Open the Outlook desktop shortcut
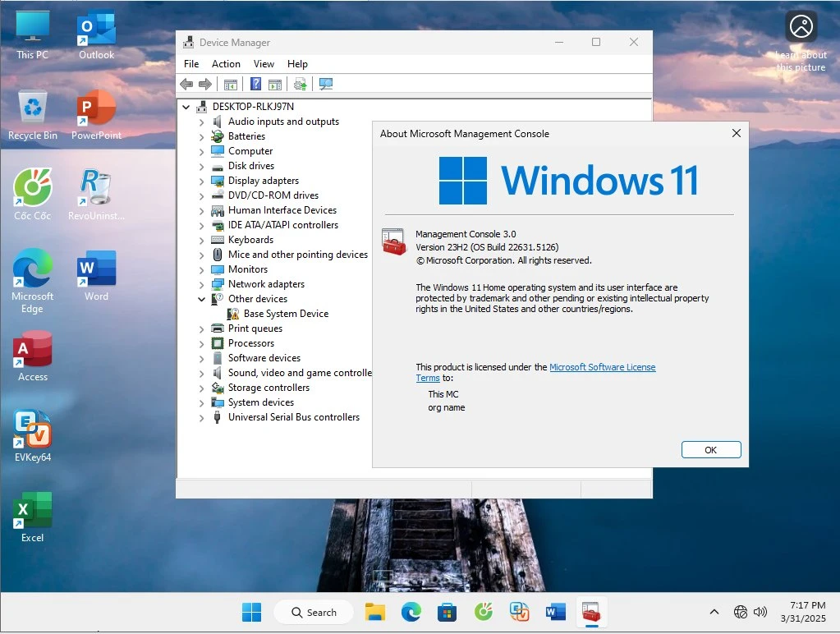840x634 pixels. click(96, 34)
